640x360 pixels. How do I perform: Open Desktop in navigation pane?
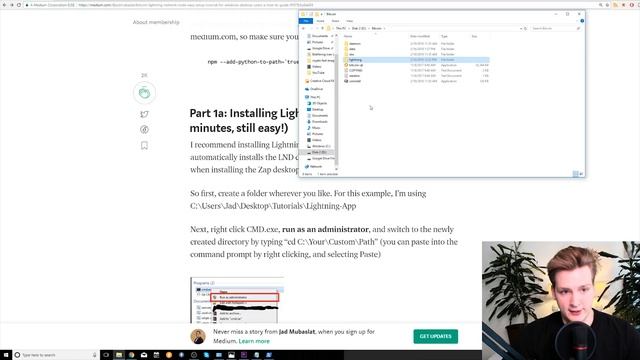318,109
